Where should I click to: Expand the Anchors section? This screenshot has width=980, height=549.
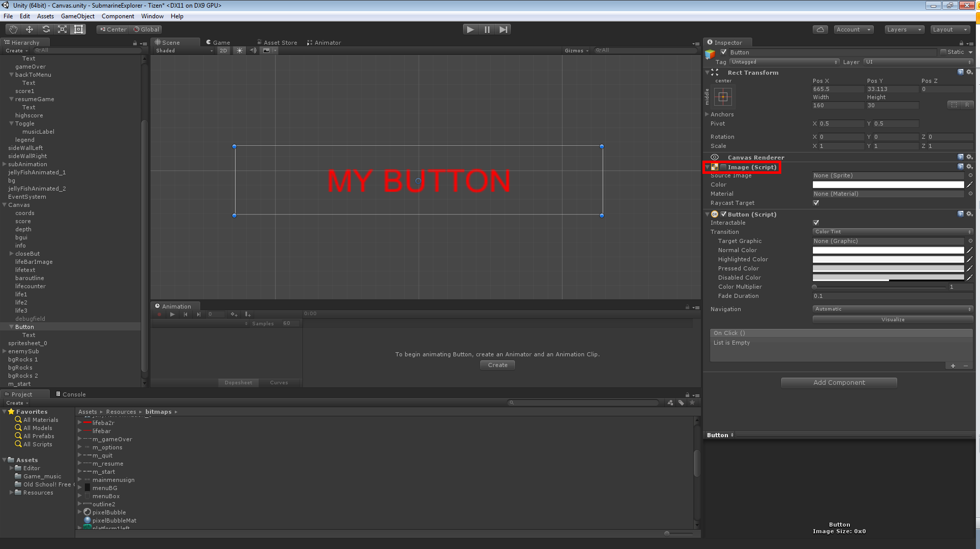click(707, 114)
